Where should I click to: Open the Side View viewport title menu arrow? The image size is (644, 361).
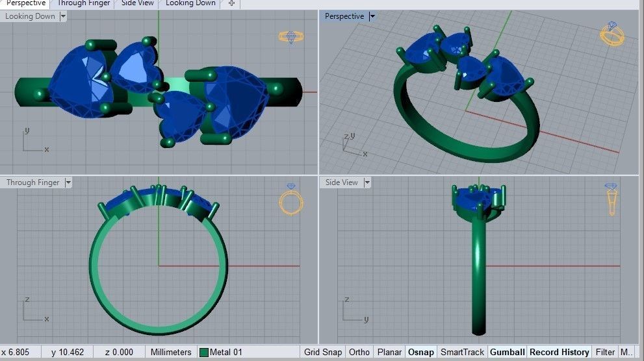pos(367,182)
